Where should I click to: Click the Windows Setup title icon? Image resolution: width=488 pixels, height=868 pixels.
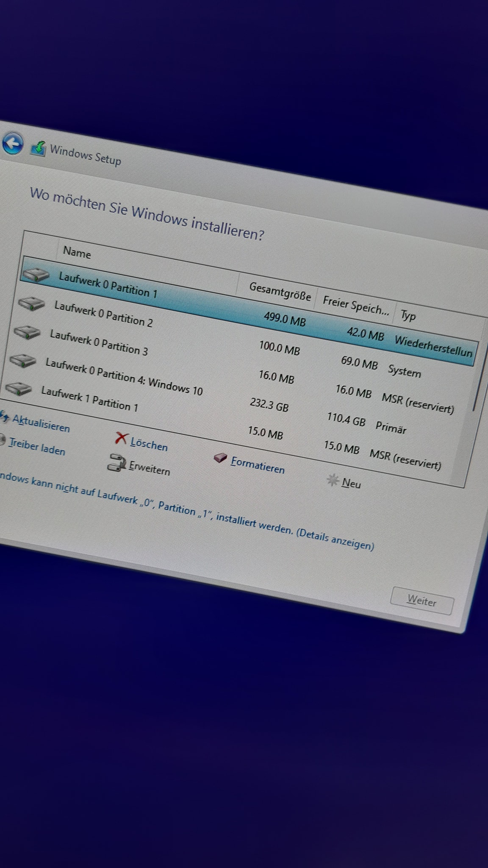38,148
